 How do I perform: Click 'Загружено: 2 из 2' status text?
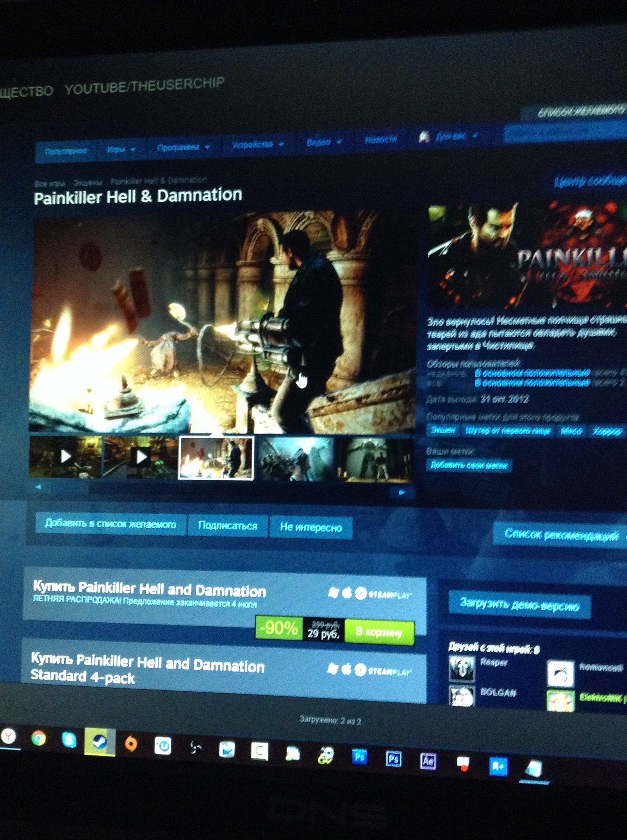pos(330,721)
